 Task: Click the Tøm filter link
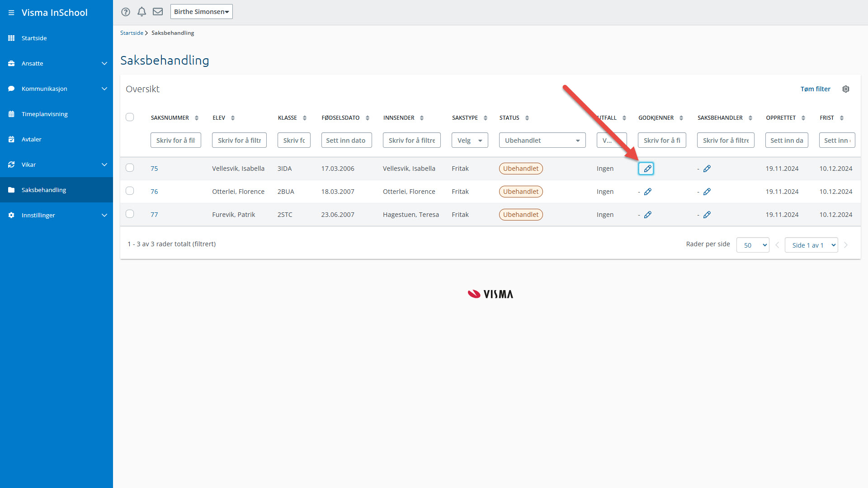point(815,89)
